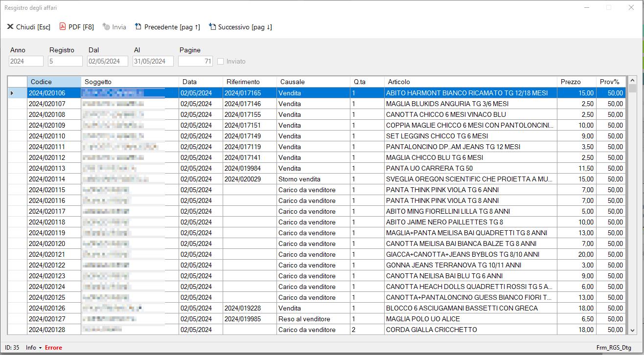Click reference 2024/019984
The width and height of the screenshot is (644, 355).
250,168
